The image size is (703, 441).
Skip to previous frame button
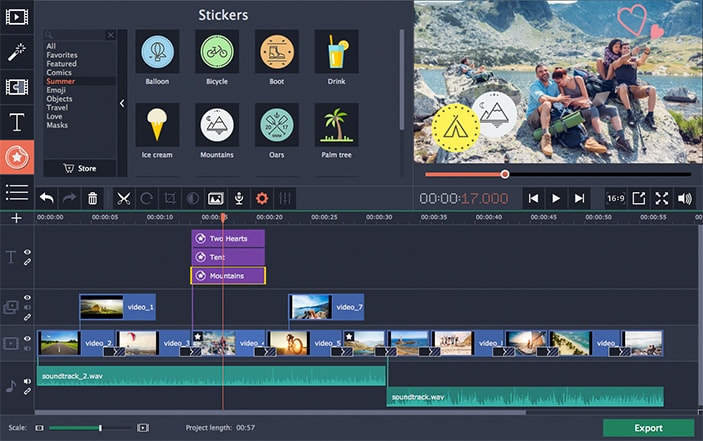pyautogui.click(x=533, y=198)
